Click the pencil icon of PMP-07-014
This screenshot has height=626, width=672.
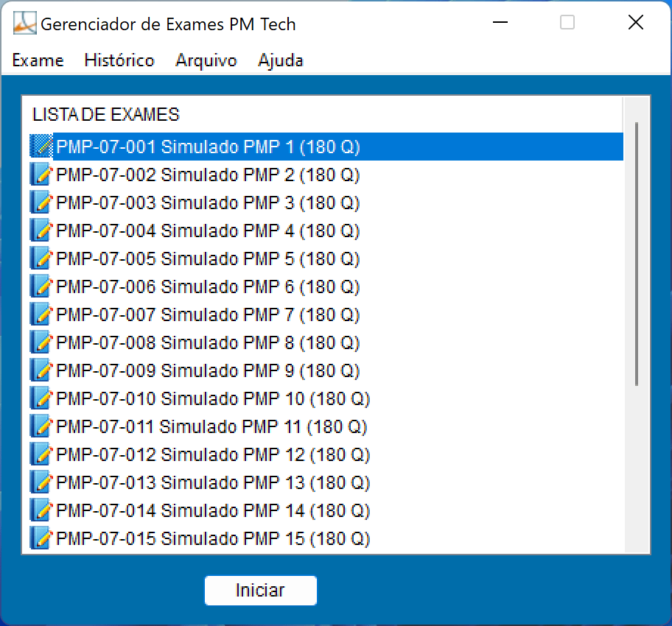pos(41,510)
